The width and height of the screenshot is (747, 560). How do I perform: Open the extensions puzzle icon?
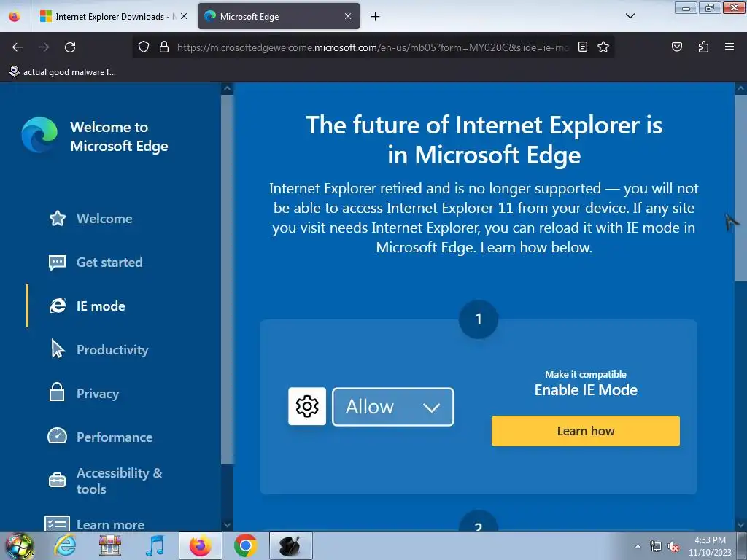point(703,47)
